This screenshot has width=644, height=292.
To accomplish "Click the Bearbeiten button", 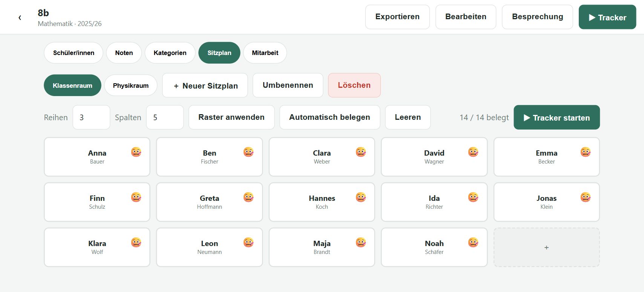I will pos(466,17).
